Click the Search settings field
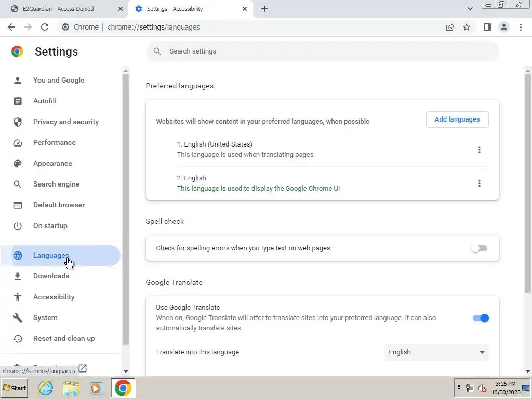 coord(322,51)
